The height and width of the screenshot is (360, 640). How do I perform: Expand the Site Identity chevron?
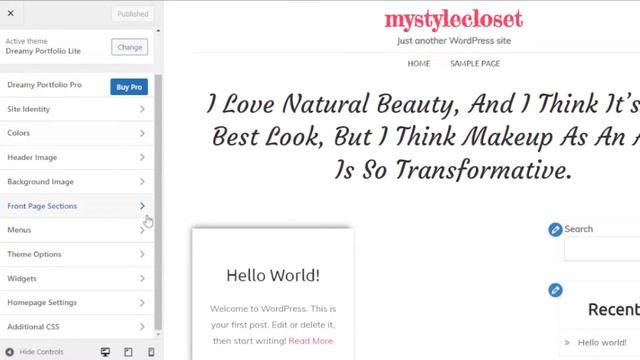142,109
